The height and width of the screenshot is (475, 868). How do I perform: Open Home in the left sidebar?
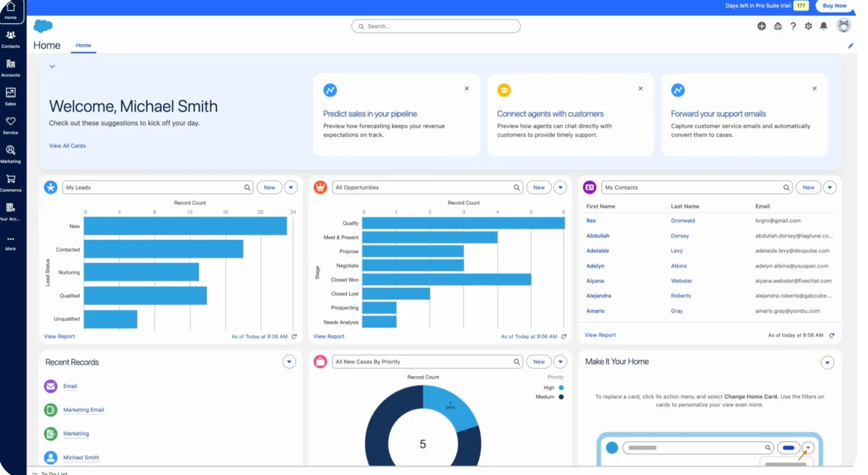pyautogui.click(x=11, y=11)
